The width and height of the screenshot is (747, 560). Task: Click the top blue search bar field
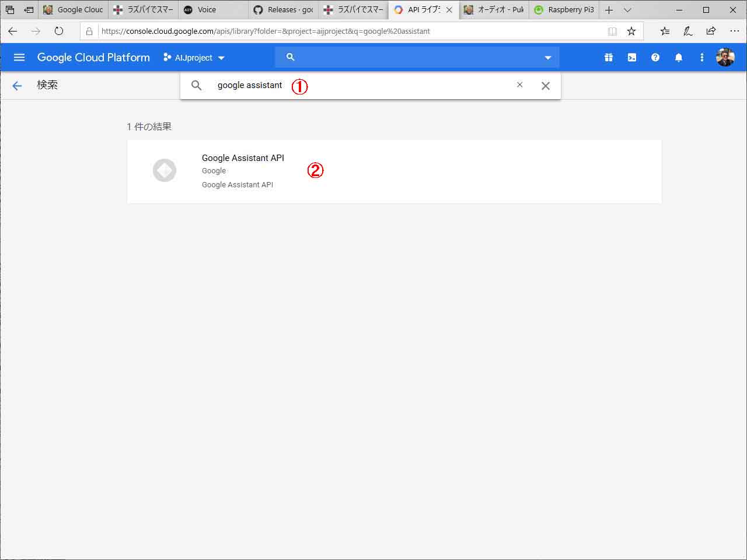(x=417, y=57)
